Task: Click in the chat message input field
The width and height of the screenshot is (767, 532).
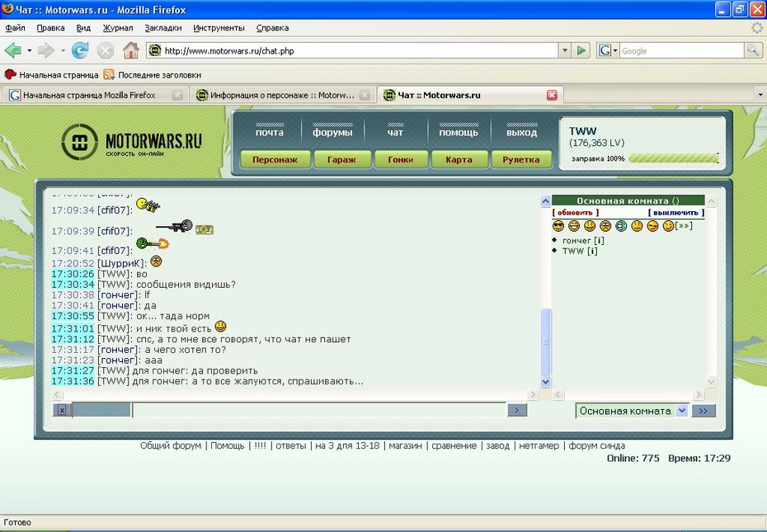Action: coord(319,410)
